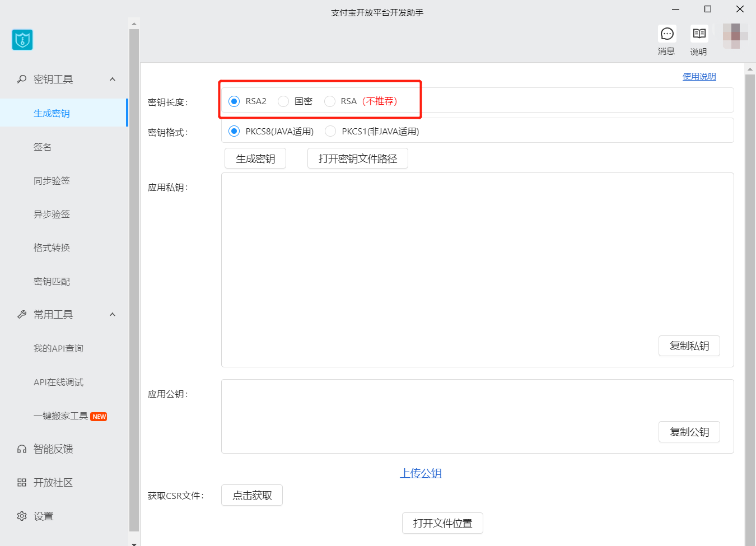Open the 签名 sidebar item

[64, 147]
